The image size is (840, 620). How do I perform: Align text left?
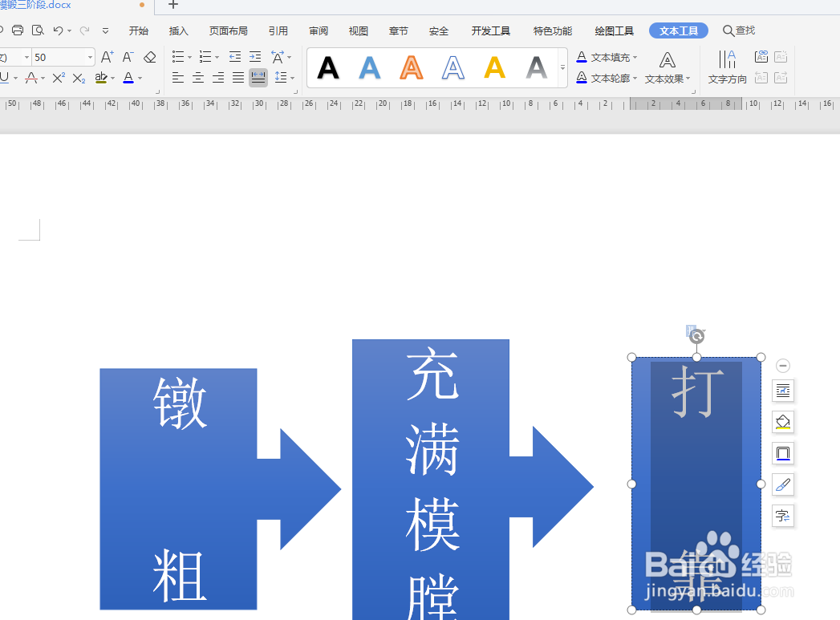[178, 78]
